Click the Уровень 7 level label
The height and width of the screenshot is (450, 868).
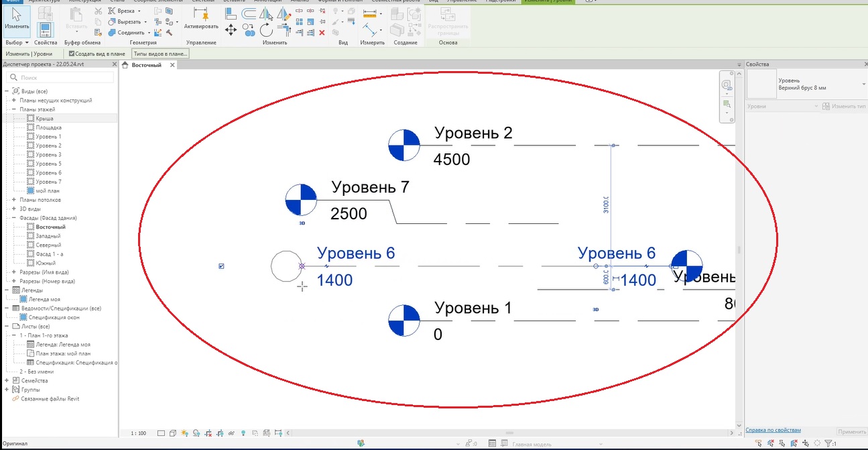pos(370,187)
